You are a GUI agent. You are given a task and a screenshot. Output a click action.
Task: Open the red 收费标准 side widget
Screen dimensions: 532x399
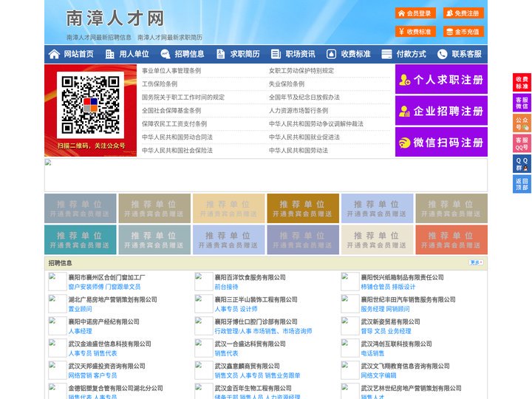pos(522,83)
